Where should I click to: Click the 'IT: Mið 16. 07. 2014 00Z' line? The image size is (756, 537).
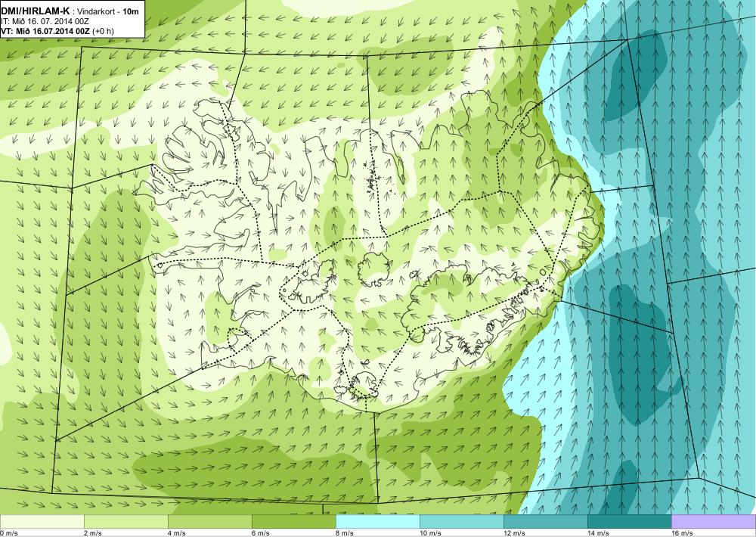pos(45,22)
